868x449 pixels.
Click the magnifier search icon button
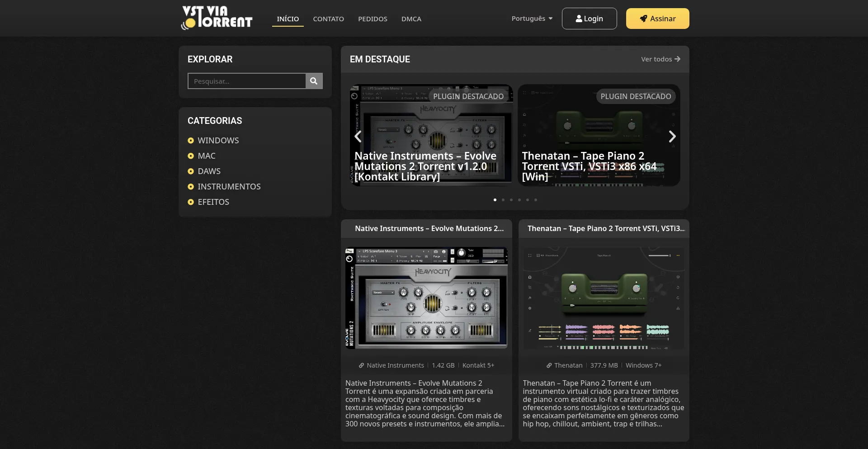point(314,81)
